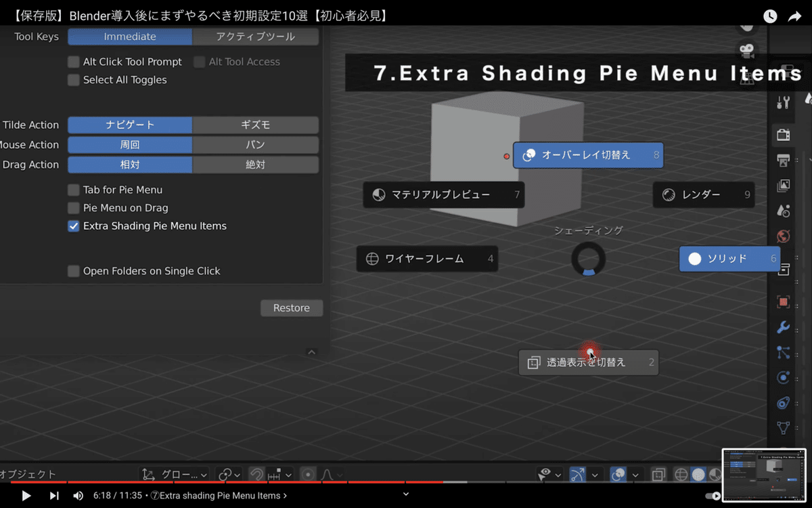Set Tilde Action to ギズモ
812x508 pixels.
point(255,125)
